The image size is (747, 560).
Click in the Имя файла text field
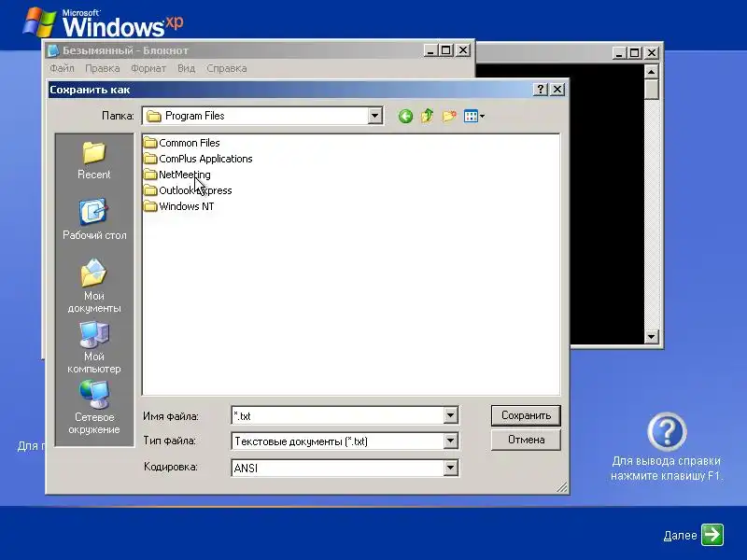coord(337,415)
